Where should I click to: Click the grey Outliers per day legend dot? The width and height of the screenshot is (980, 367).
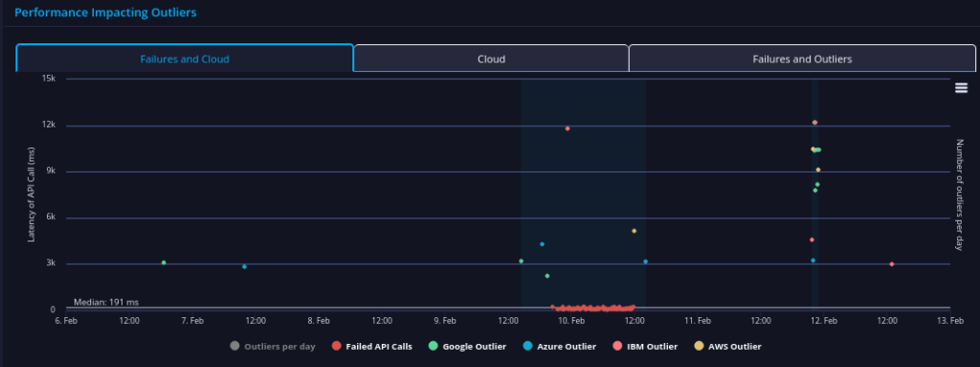234,346
